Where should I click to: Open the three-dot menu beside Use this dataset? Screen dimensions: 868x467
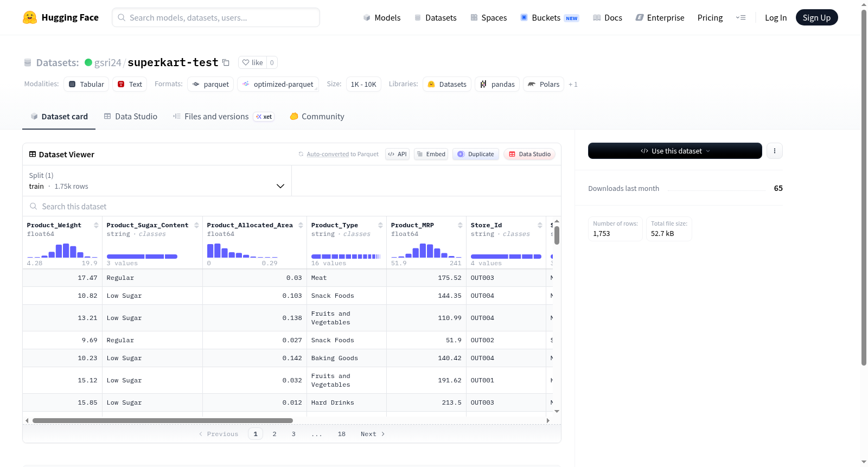tap(775, 151)
